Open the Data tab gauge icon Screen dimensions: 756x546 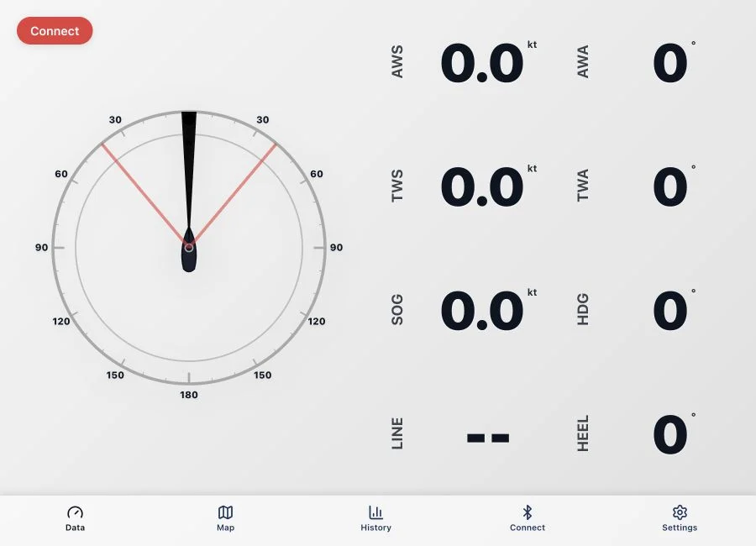76,512
